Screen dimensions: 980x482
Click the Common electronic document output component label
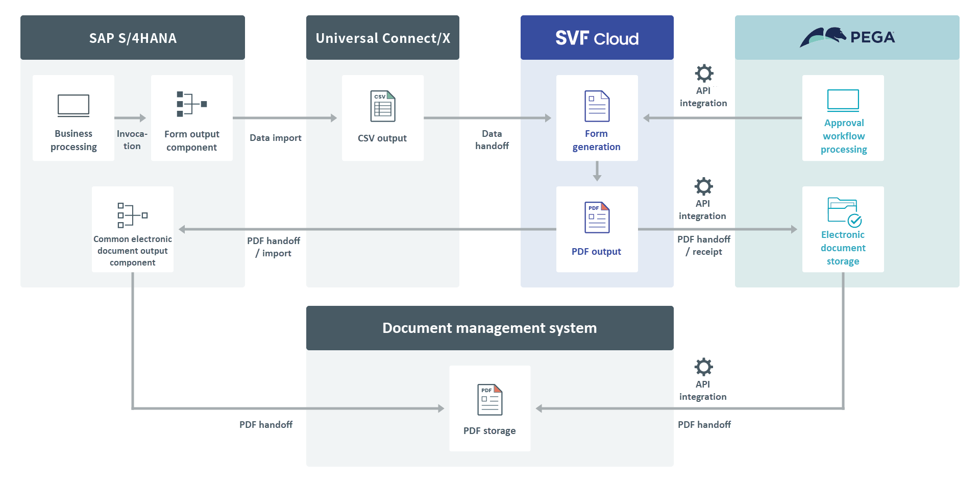click(133, 251)
